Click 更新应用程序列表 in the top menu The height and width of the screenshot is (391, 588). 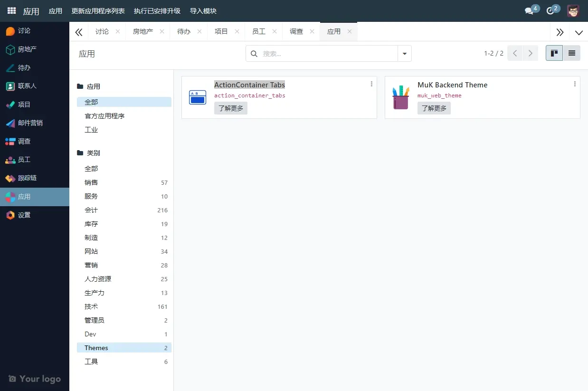98,11
